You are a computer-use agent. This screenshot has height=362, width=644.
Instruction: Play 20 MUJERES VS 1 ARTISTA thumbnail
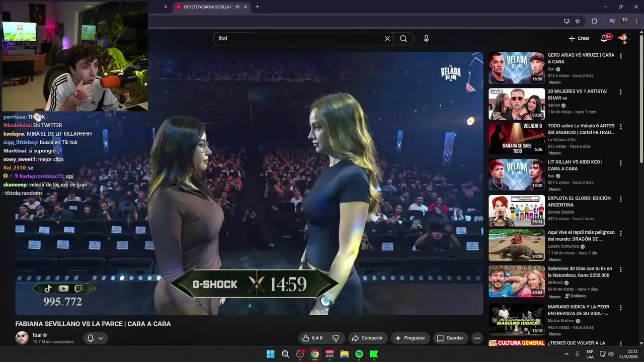pyautogui.click(x=517, y=104)
